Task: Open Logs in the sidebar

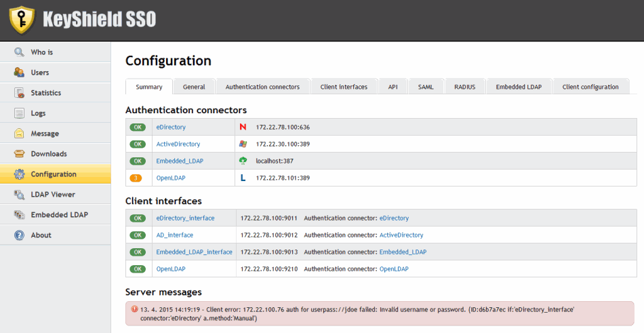Action: [56, 113]
